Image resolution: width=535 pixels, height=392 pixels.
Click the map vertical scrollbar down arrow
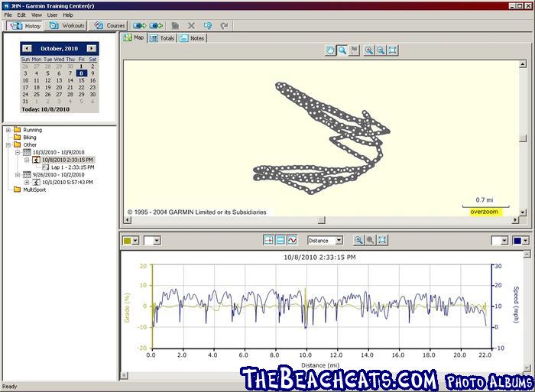click(523, 212)
